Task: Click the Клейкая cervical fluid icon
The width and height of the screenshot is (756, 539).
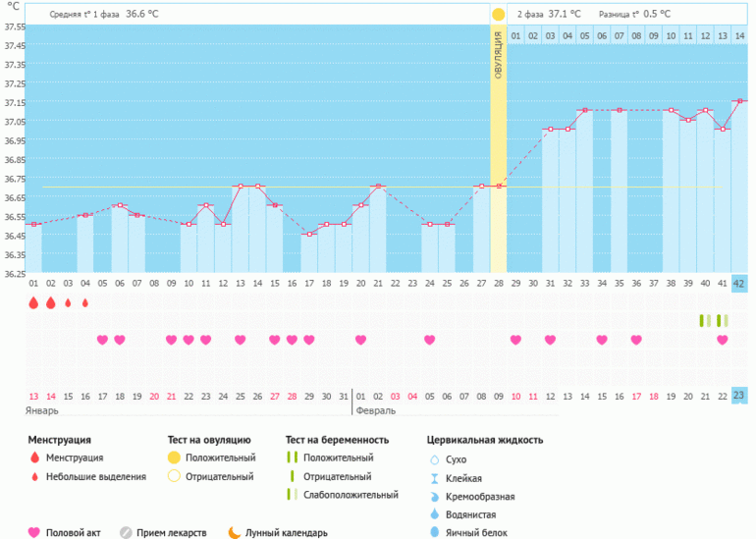Action: [435, 478]
